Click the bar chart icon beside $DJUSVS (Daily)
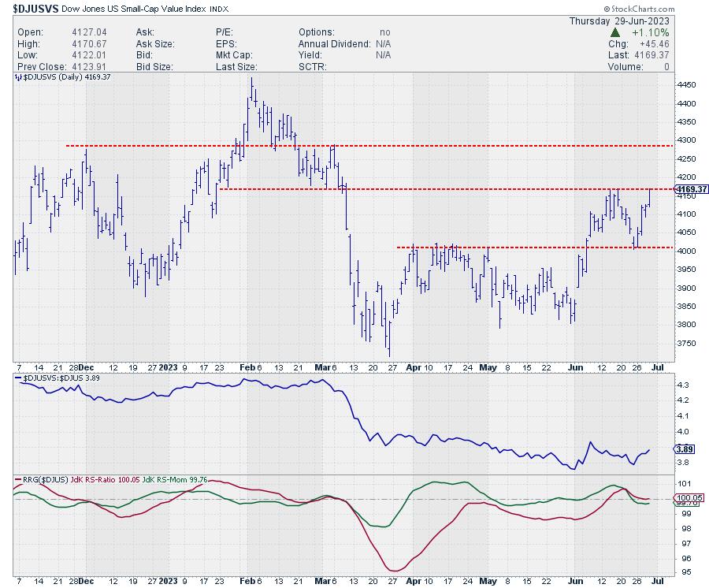This screenshot has width=709, height=588. [x=17, y=78]
